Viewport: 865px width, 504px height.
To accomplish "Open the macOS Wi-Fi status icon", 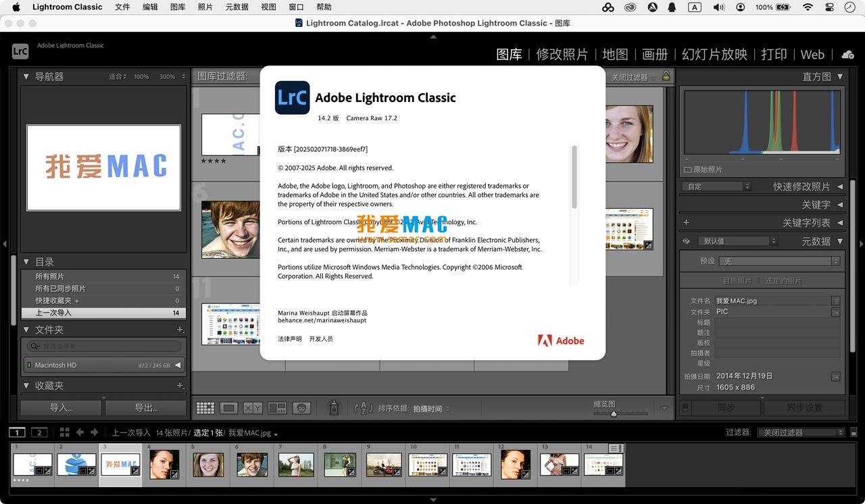I will pyautogui.click(x=808, y=7).
